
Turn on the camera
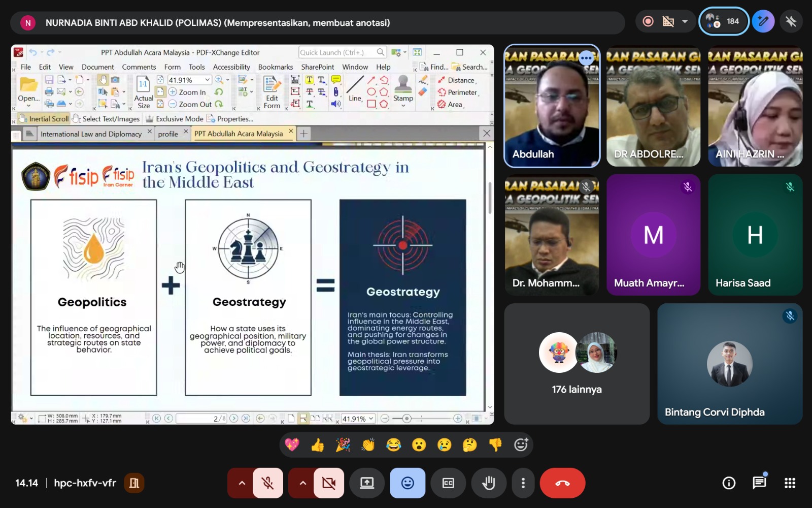pos(329,483)
